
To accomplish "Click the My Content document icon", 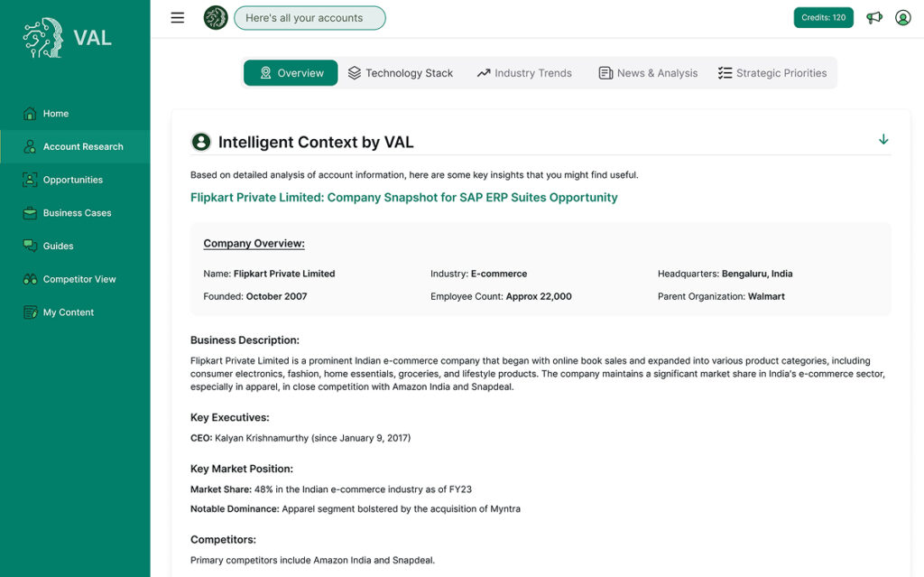I will (x=30, y=312).
